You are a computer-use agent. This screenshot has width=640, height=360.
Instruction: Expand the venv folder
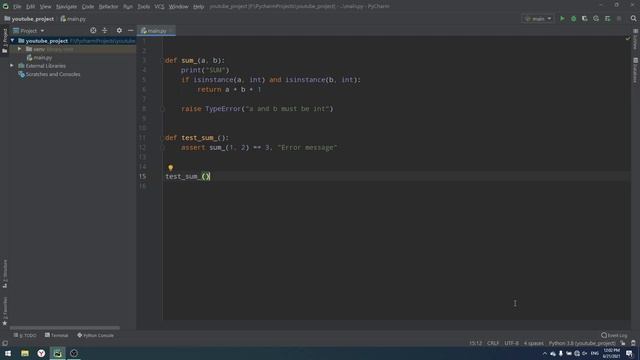20,49
